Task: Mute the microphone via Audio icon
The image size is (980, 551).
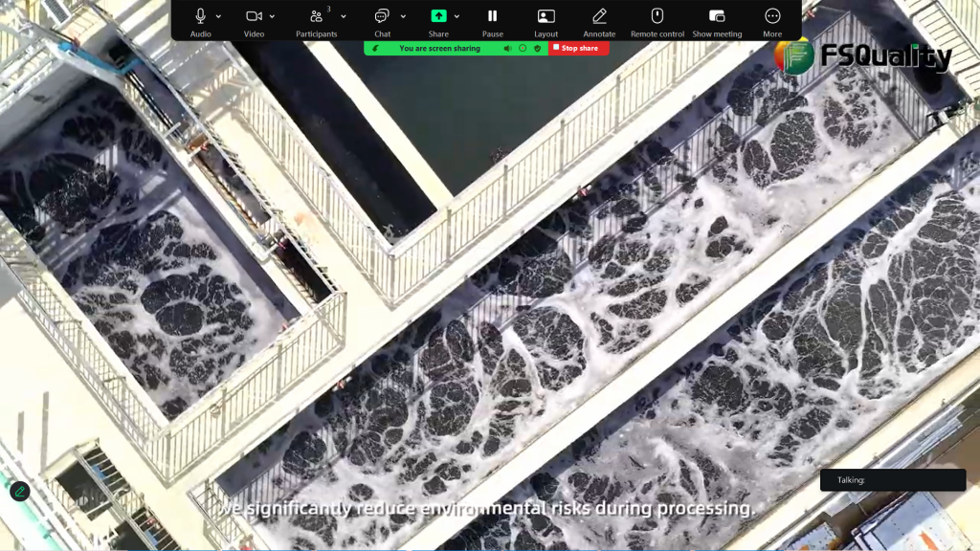Action: (201, 16)
